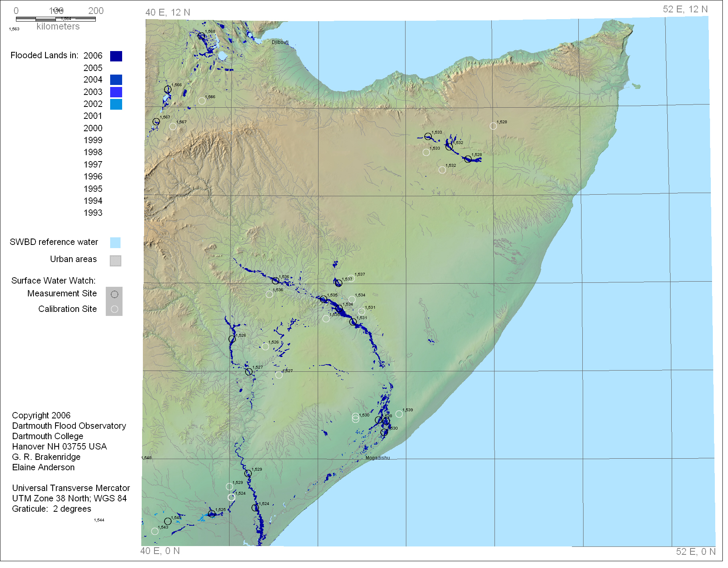
Task: Select calibration site marker labeled 1,539
Action: [399, 414]
